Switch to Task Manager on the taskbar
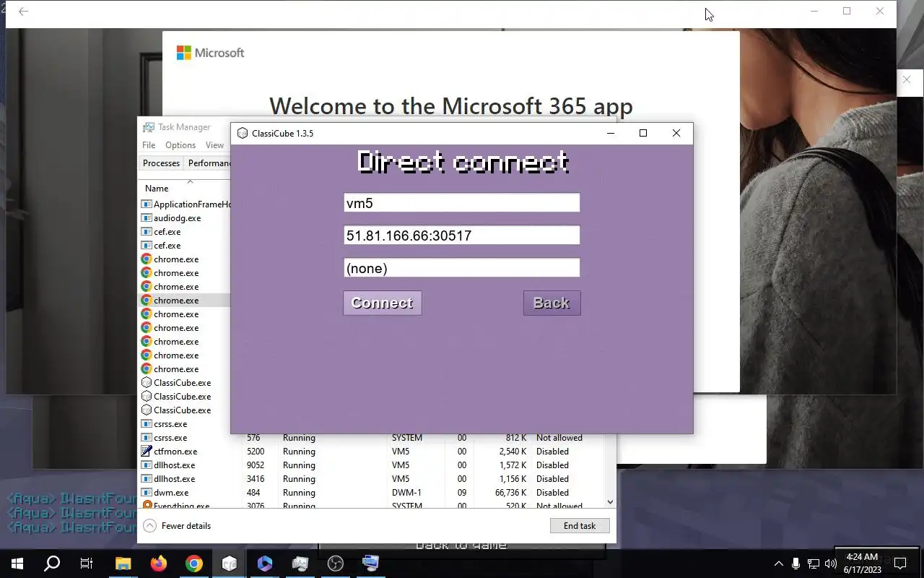924x578 pixels. pyautogui.click(x=300, y=564)
